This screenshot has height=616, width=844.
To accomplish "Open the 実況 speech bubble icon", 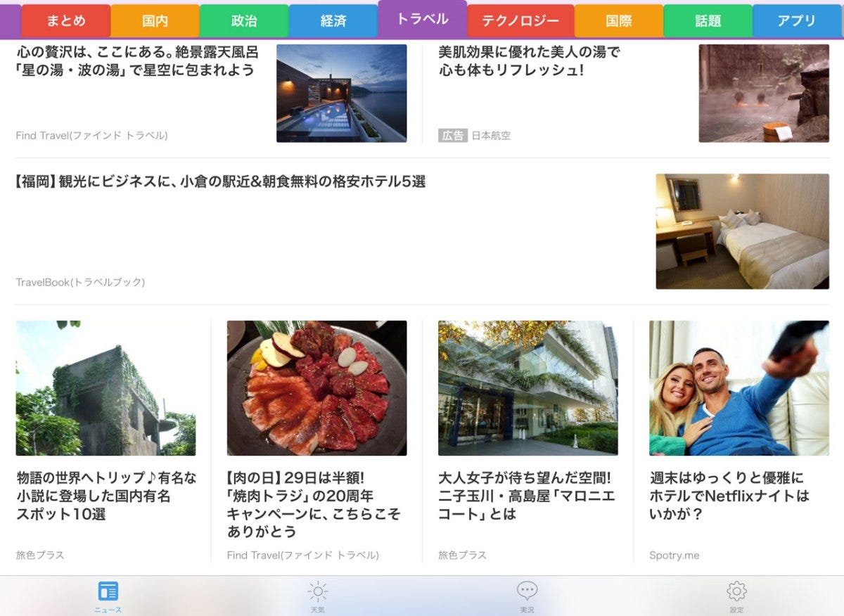I will coord(527,591).
